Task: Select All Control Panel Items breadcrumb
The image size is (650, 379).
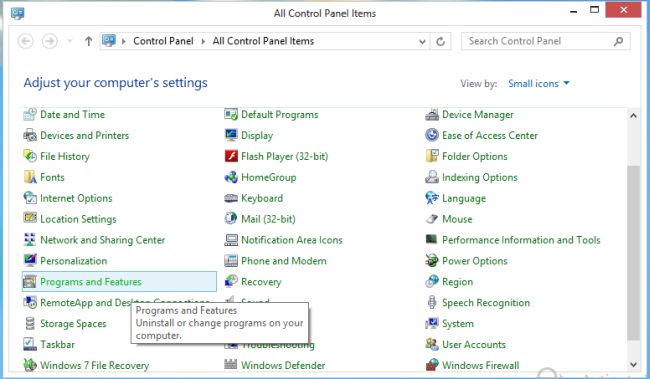Action: [263, 41]
